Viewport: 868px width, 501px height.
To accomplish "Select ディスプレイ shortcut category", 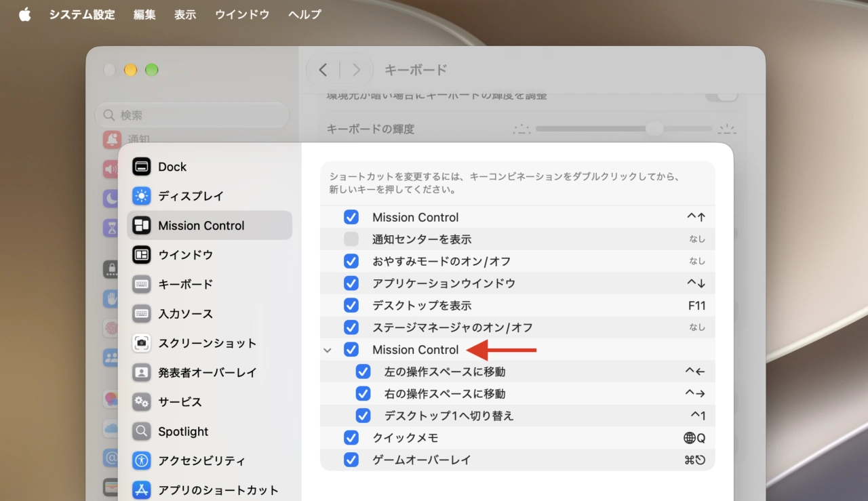I will (210, 196).
